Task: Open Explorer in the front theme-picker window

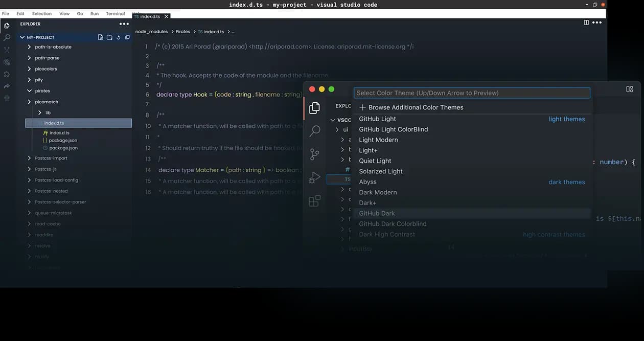Action: tap(315, 107)
